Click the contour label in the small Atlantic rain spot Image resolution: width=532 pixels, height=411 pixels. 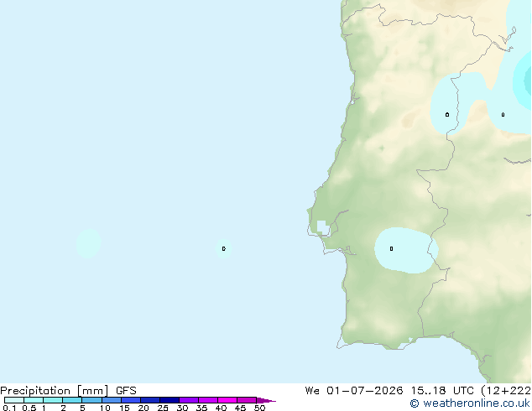coord(223,249)
